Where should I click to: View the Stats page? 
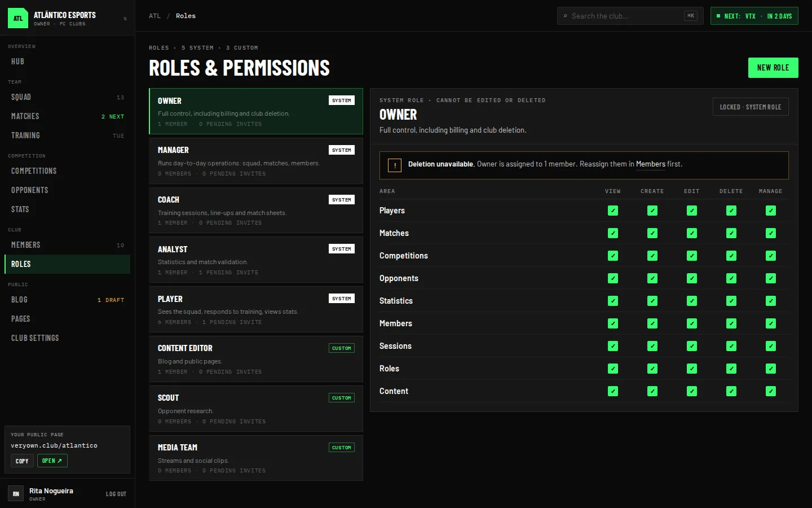68,209
